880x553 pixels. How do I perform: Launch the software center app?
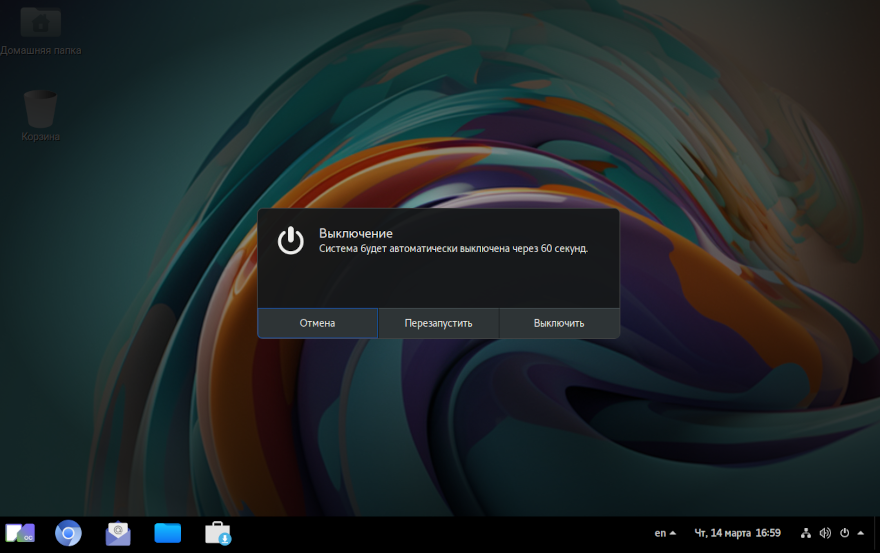click(x=218, y=533)
